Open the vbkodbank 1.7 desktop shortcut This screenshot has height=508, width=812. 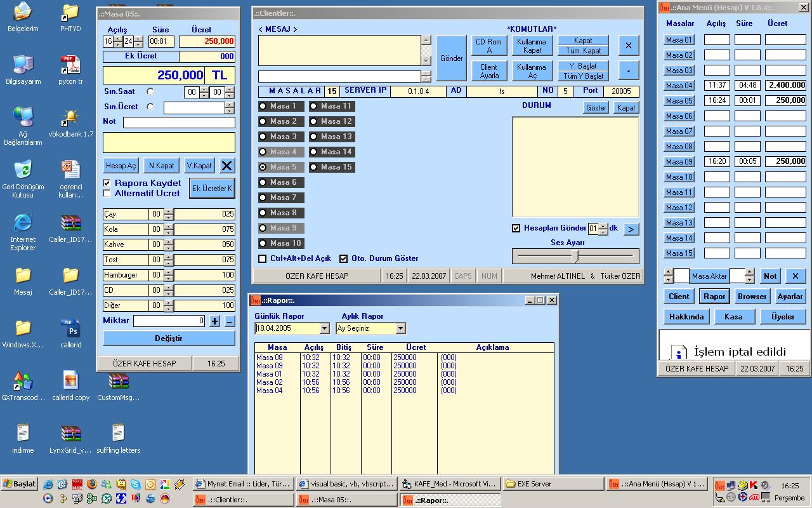pos(70,118)
